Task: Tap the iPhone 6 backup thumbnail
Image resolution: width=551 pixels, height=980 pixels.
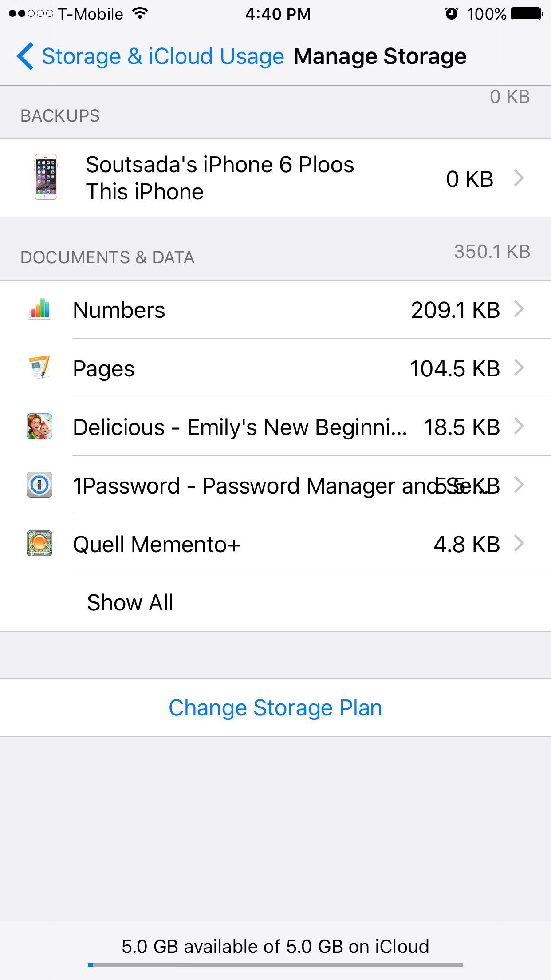Action: coord(46,178)
